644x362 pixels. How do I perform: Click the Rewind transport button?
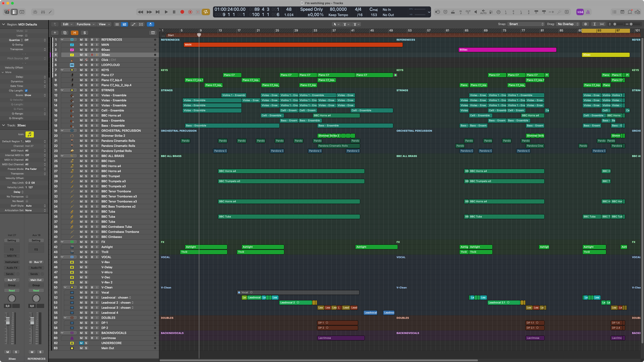pyautogui.click(x=141, y=12)
